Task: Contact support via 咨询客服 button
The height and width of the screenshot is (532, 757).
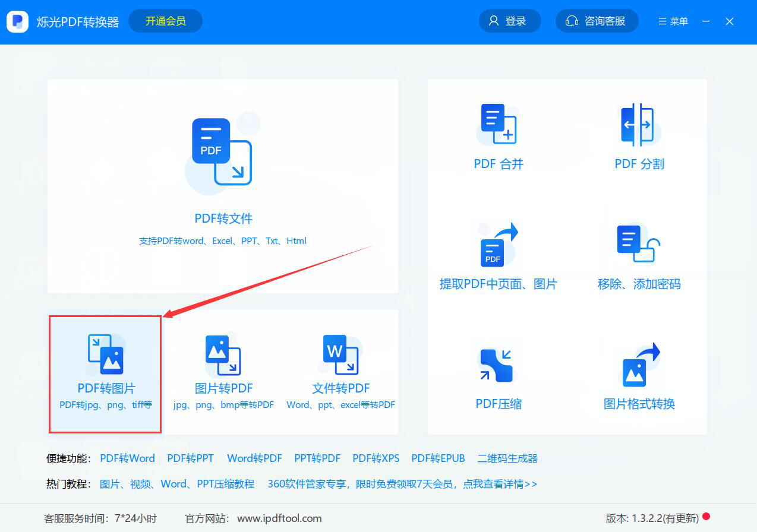Action: coord(597,21)
